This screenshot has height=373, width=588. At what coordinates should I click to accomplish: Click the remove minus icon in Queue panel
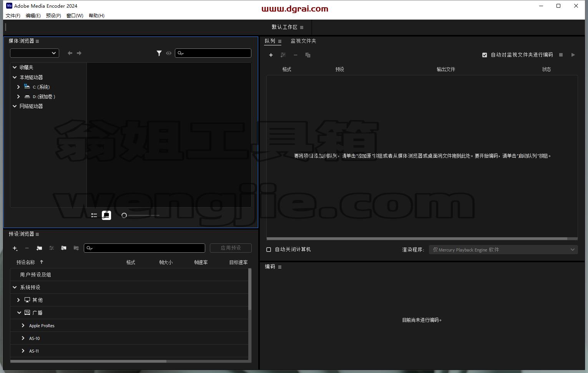click(296, 55)
